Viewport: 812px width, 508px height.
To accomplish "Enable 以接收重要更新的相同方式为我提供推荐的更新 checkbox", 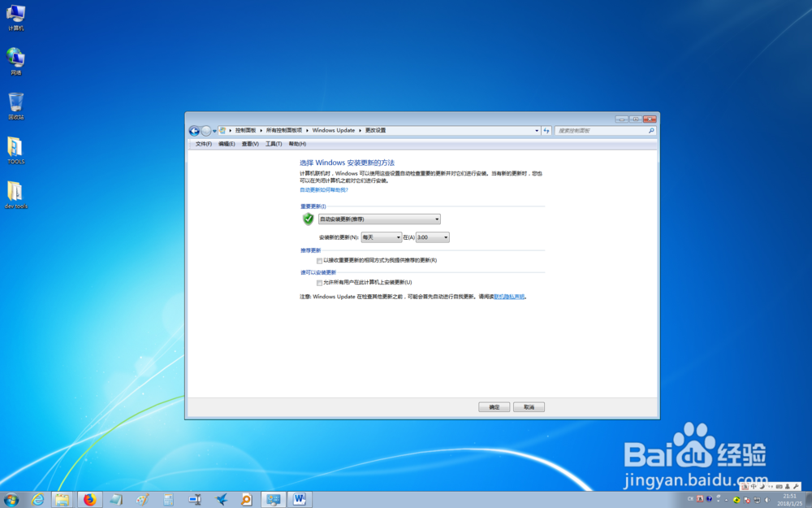I will (x=319, y=261).
